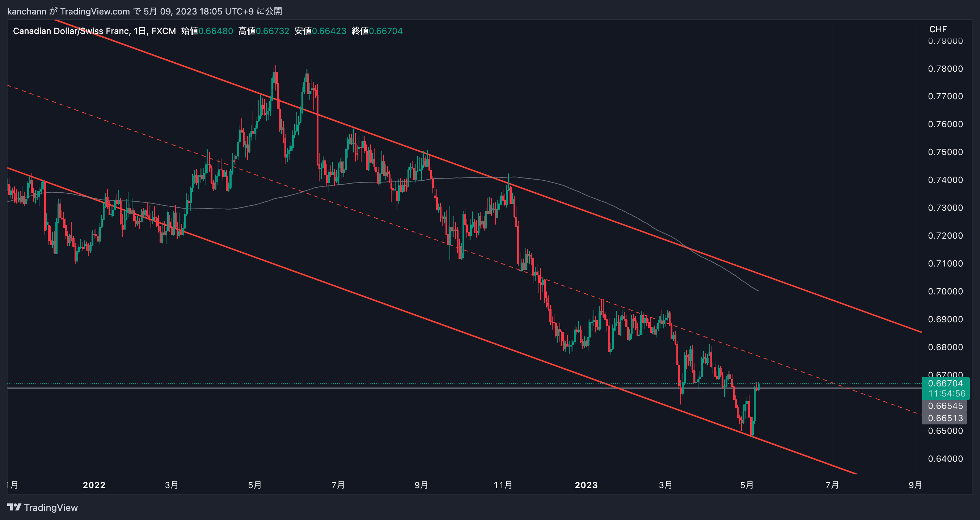The height and width of the screenshot is (520, 980).
Task: Click the open price value 0.66480
Action: click(x=216, y=31)
